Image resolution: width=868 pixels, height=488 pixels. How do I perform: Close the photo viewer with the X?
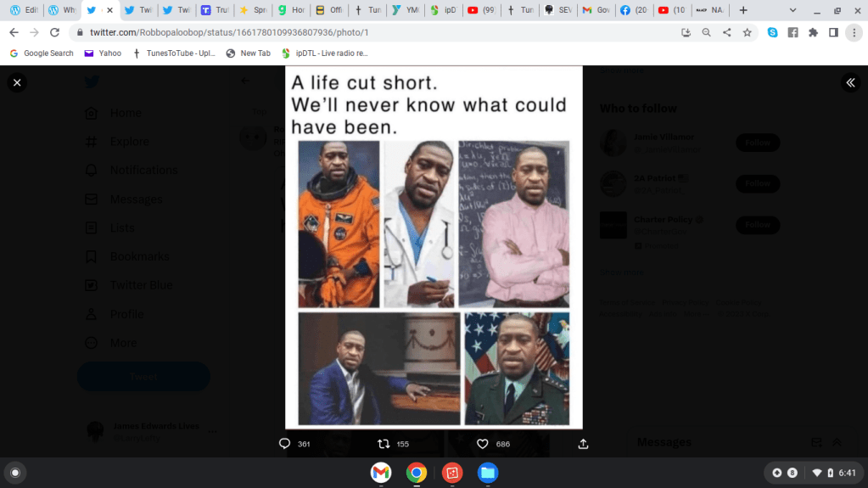point(17,82)
